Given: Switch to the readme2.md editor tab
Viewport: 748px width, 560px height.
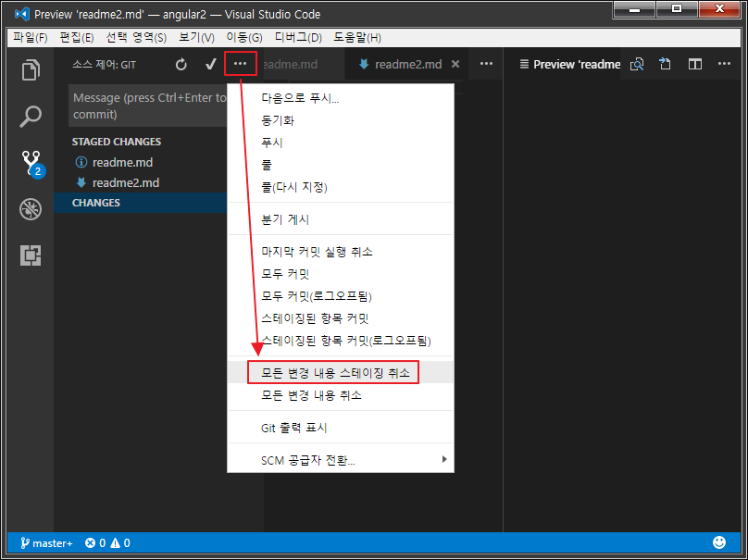Looking at the screenshot, I should click(407, 64).
